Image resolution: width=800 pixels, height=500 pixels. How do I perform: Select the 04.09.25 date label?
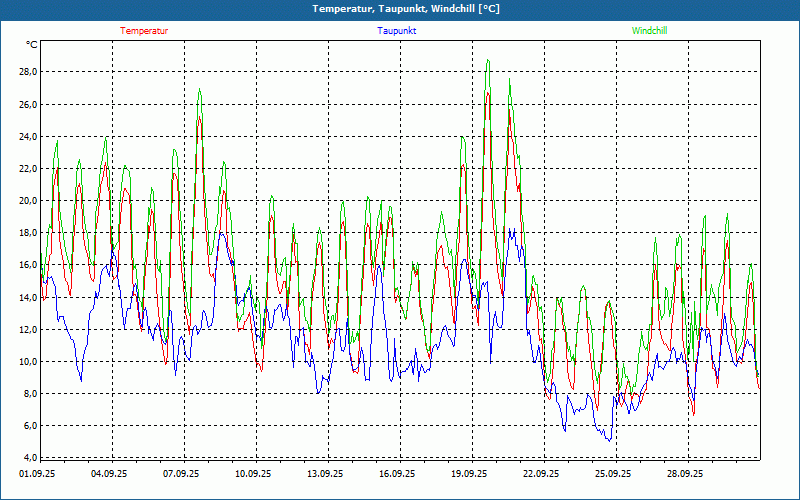pyautogui.click(x=109, y=474)
